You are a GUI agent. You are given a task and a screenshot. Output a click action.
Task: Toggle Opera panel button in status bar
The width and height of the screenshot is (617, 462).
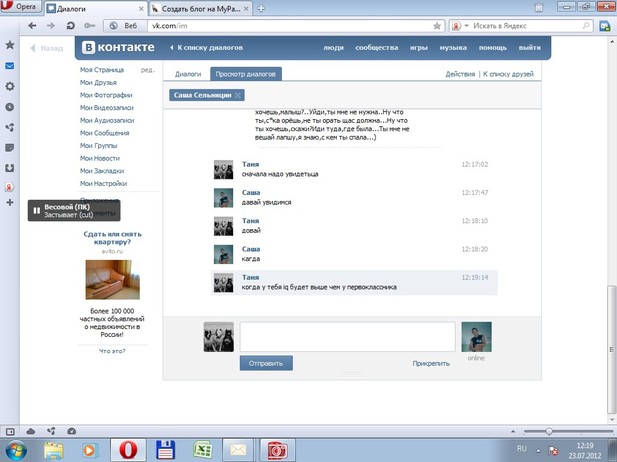point(10,432)
